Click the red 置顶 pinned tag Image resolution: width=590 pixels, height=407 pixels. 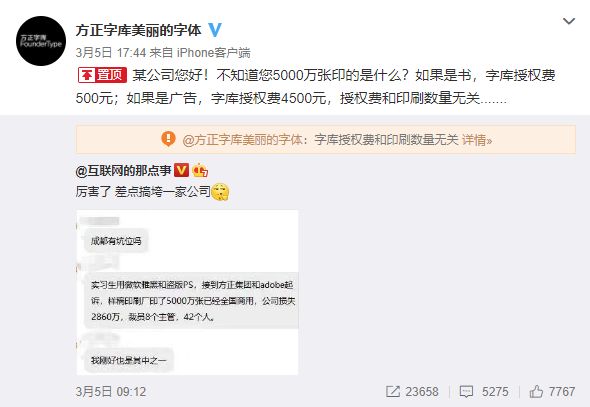tap(102, 75)
